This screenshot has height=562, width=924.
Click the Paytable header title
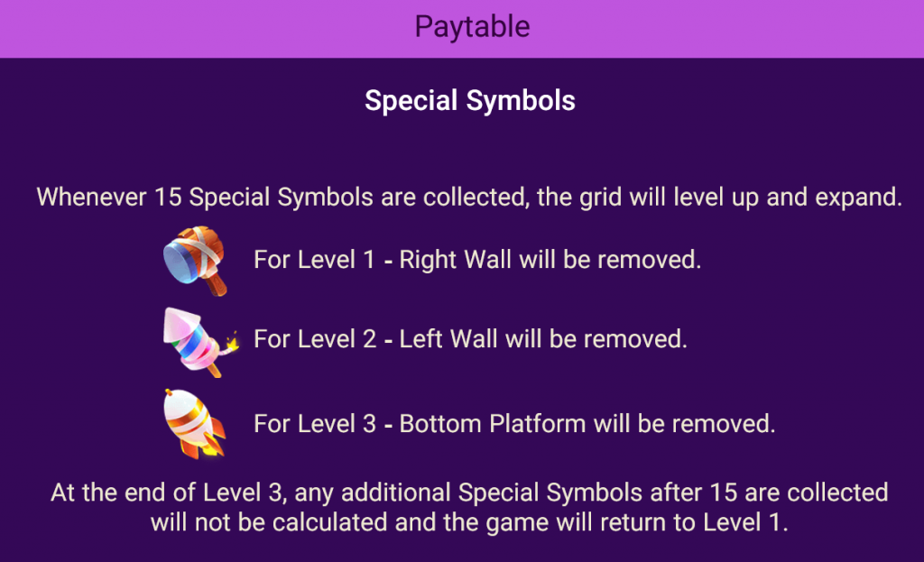[x=472, y=27]
